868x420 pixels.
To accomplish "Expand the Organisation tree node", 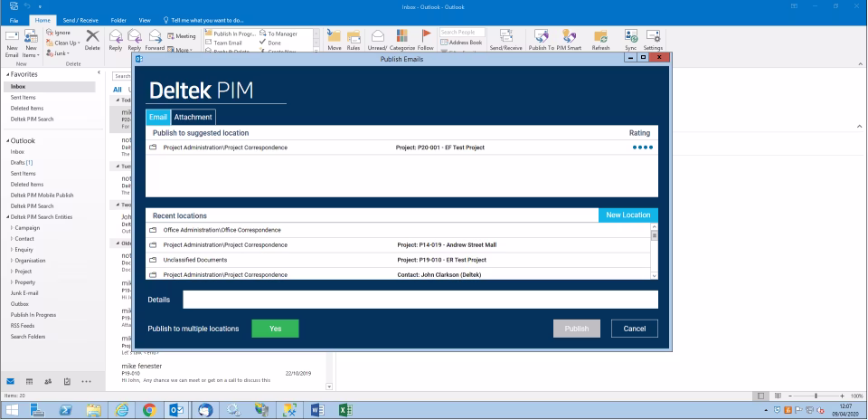I will click(x=12, y=261).
